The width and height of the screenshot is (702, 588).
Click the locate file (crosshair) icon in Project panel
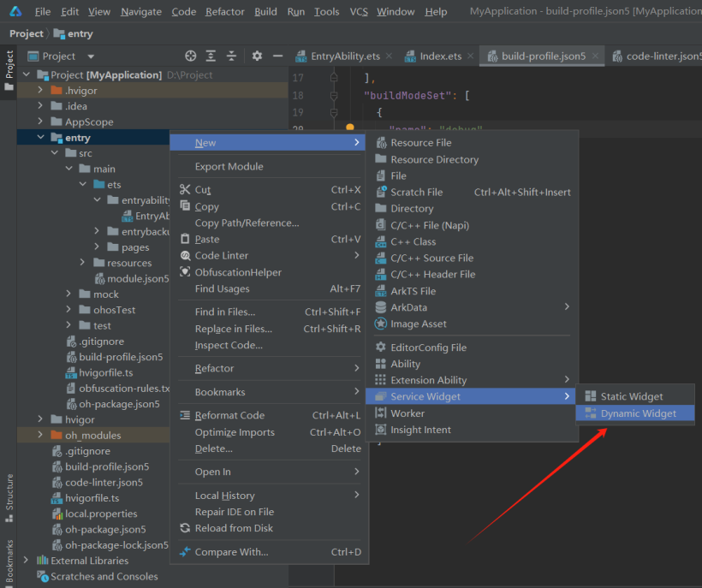pos(191,56)
